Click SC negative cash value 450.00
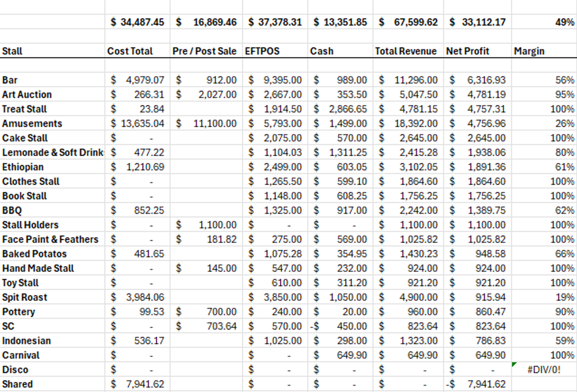 [x=339, y=326]
